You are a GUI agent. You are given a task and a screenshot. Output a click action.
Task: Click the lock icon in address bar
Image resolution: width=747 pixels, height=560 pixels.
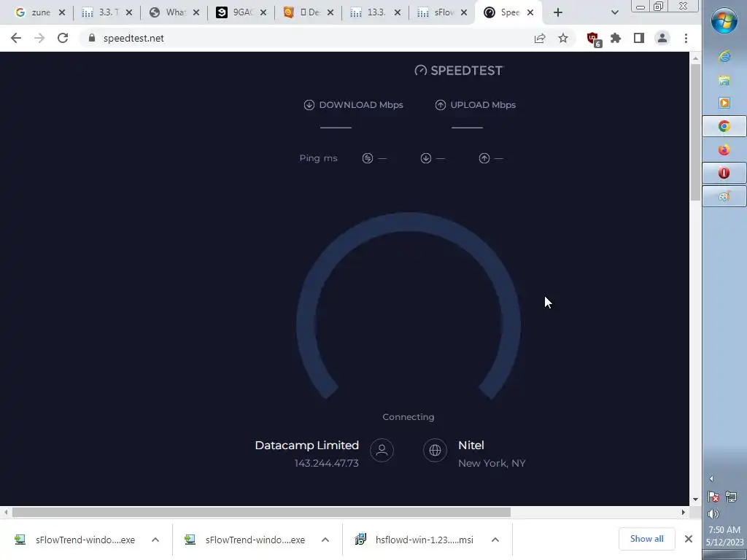pyautogui.click(x=92, y=38)
